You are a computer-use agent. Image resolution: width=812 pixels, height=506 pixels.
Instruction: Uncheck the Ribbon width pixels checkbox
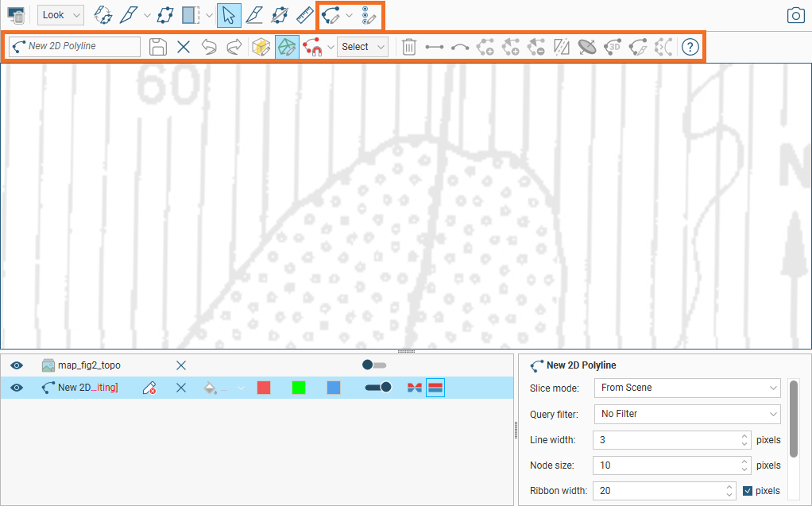click(748, 491)
